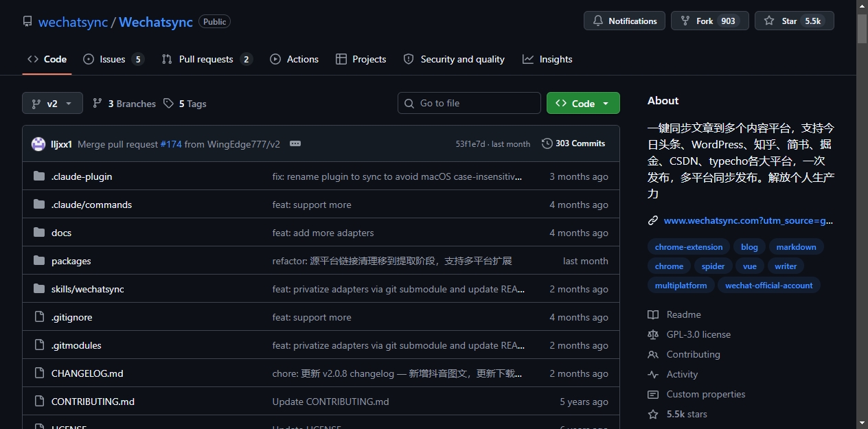The image size is (868, 429).
Task: Open pull request #174 link
Action: (x=171, y=144)
